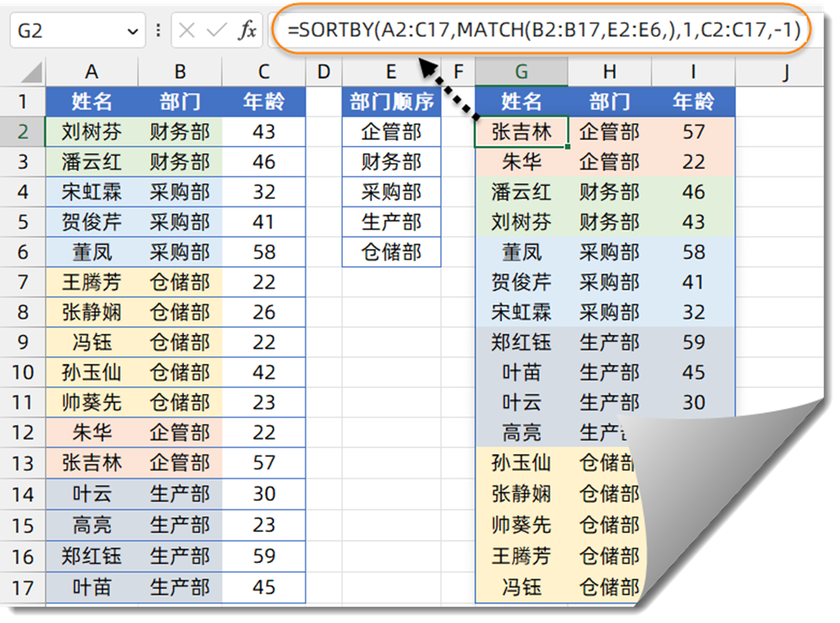The image size is (840, 623).
Task: Click the three-dot handle beside Name Box
Action: click(159, 31)
